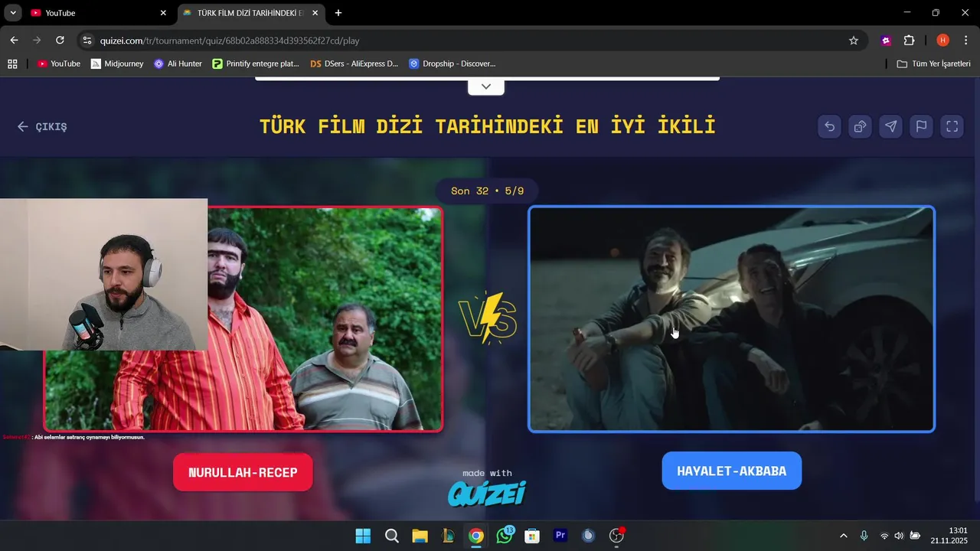Open the Ali Hunter bookmark

click(x=178, y=64)
